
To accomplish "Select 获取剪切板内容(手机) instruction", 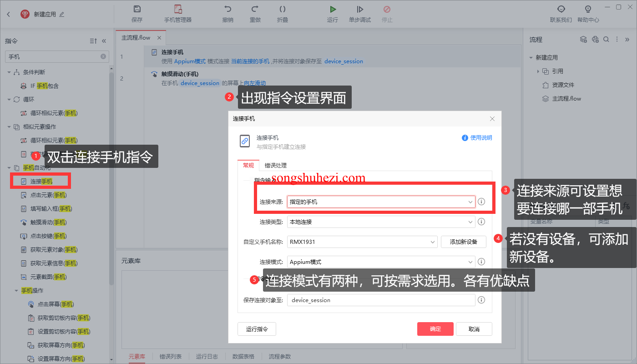I will (64, 318).
